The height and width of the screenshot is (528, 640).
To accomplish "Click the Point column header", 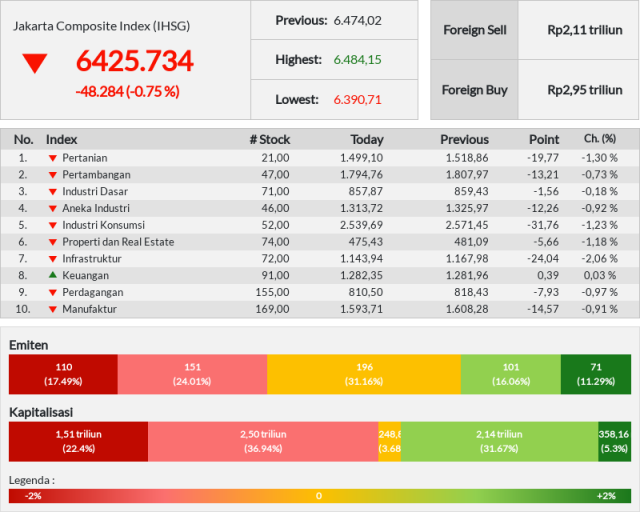I will [x=544, y=140].
